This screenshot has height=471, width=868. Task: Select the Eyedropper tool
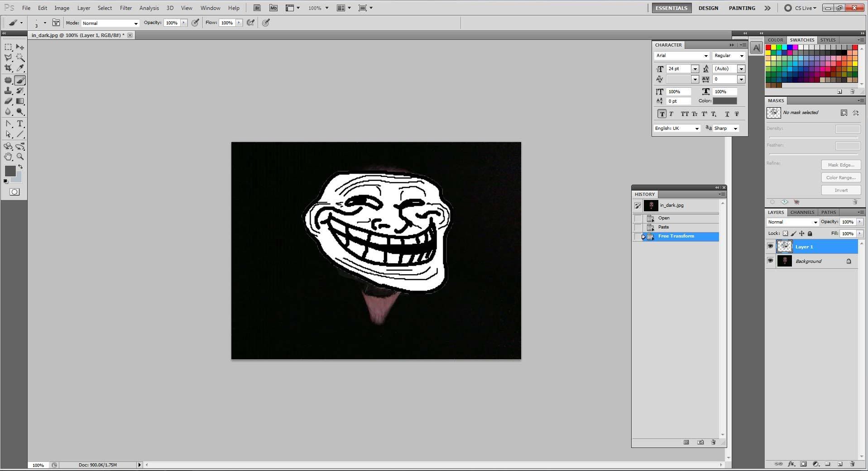coord(20,68)
